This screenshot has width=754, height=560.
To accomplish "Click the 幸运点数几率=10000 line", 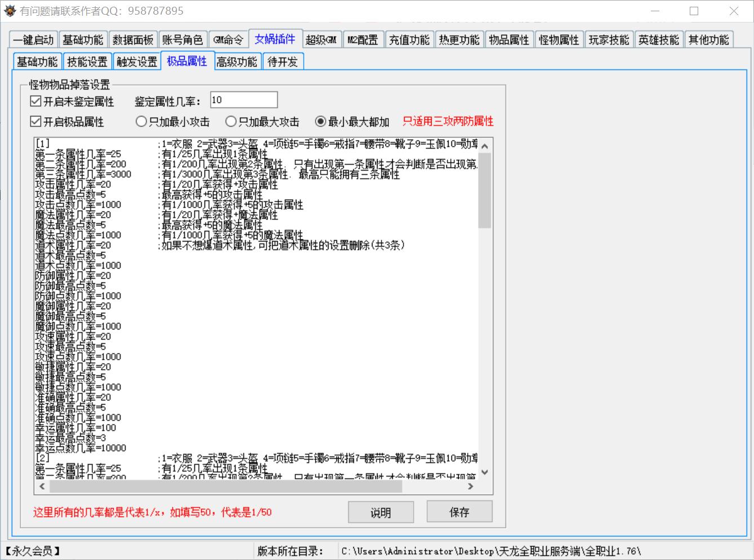I will tap(81, 448).
